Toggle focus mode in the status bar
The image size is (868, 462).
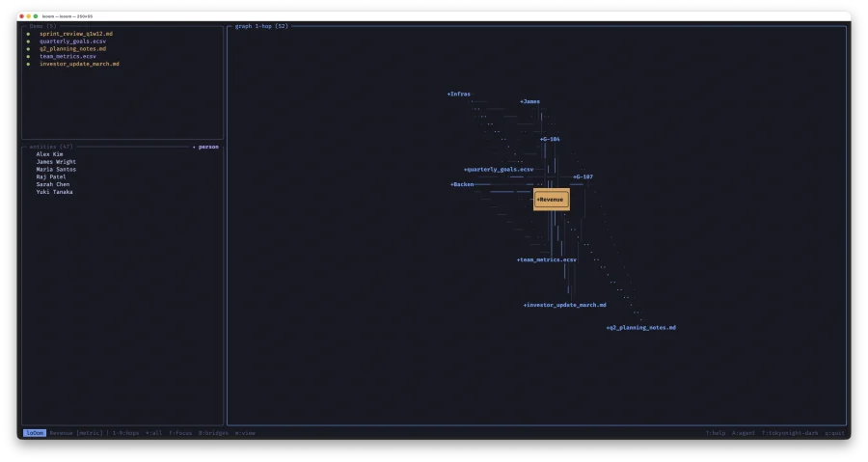click(x=180, y=433)
